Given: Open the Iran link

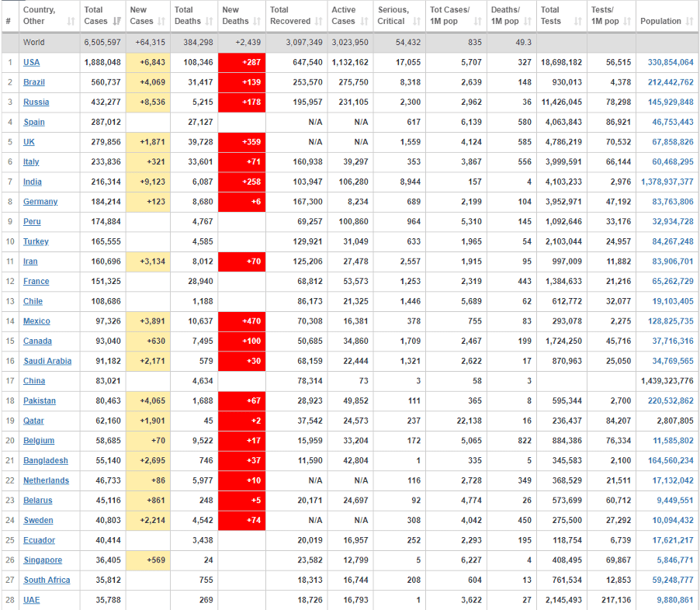Looking at the screenshot, I should pyautogui.click(x=30, y=262).
